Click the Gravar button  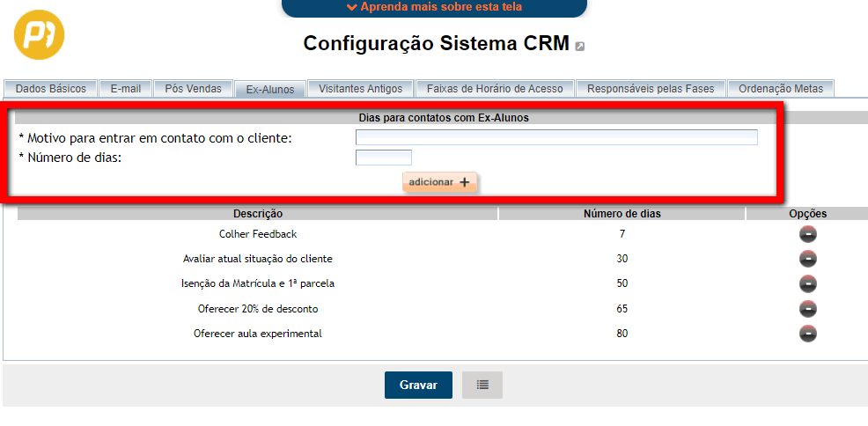pos(418,385)
